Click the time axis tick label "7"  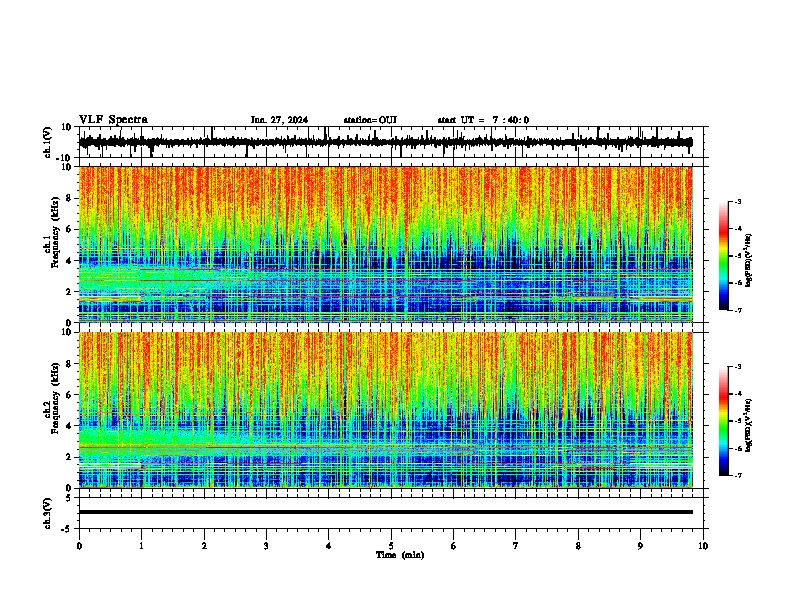(x=516, y=546)
